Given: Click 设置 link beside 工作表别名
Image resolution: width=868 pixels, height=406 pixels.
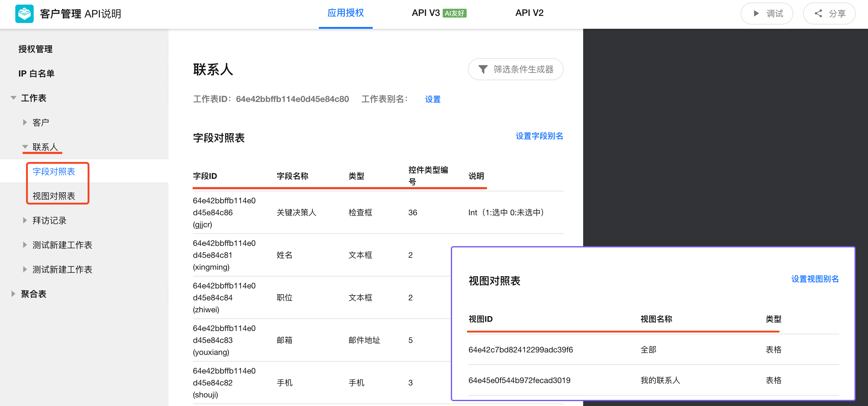Looking at the screenshot, I should (433, 100).
